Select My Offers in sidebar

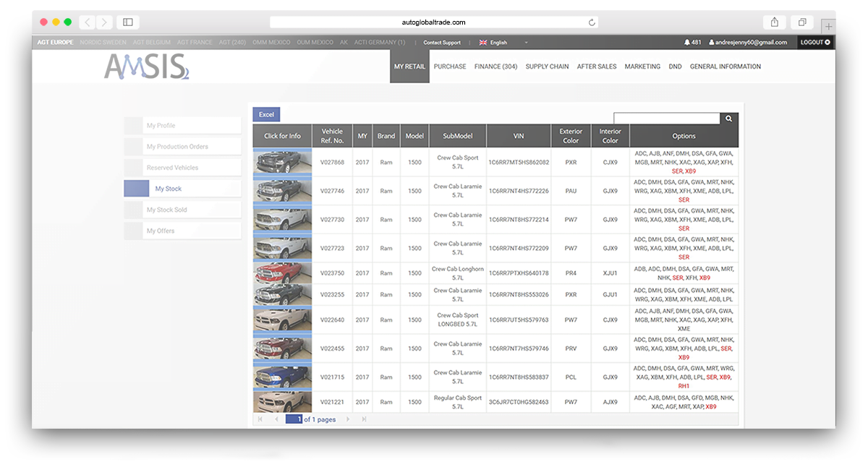click(x=182, y=231)
